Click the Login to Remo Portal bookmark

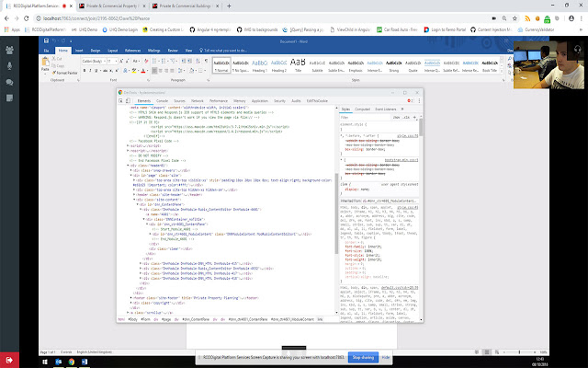click(x=445, y=29)
